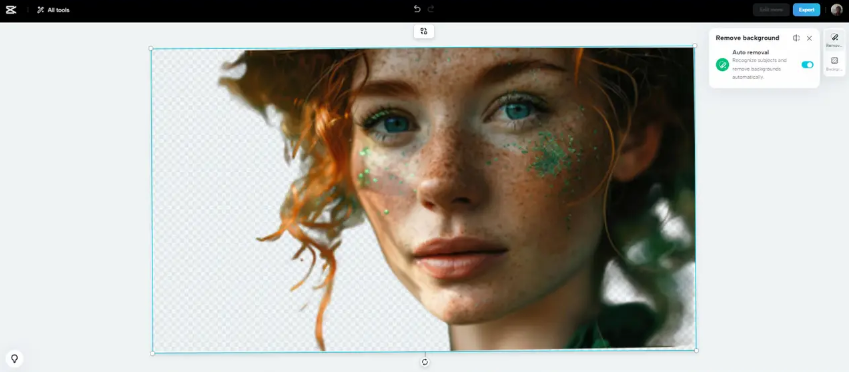Select the Remove background sidebar tab
Viewport: 849px width, 372px height.
[x=834, y=40]
